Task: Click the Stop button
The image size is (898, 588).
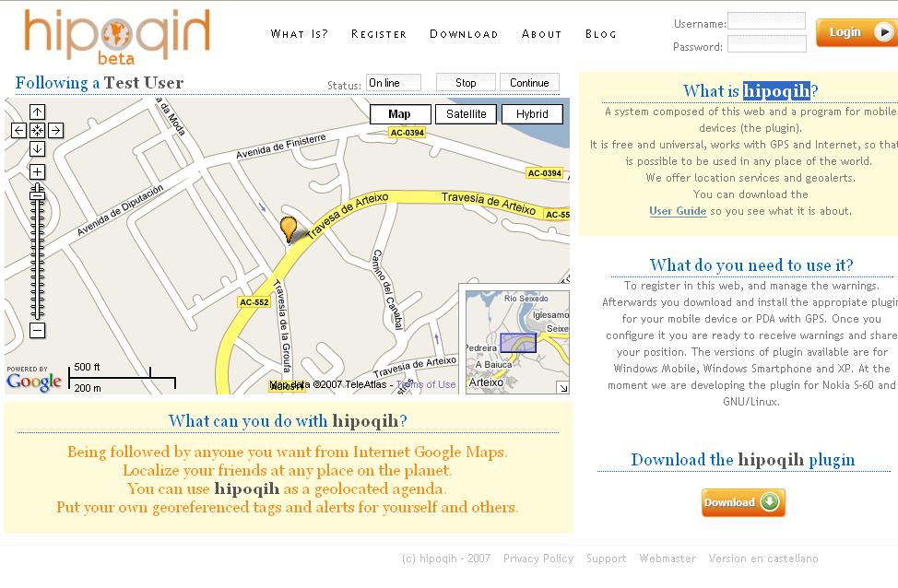Action: [x=466, y=82]
